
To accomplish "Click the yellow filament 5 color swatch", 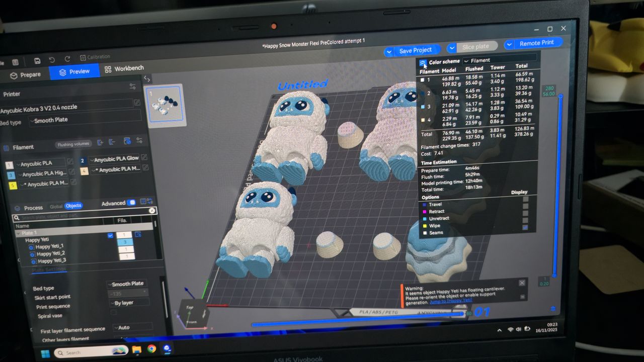I will (x=13, y=186).
